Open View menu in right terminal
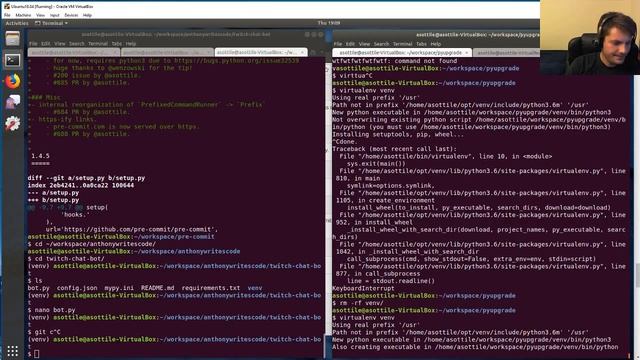 point(364,44)
